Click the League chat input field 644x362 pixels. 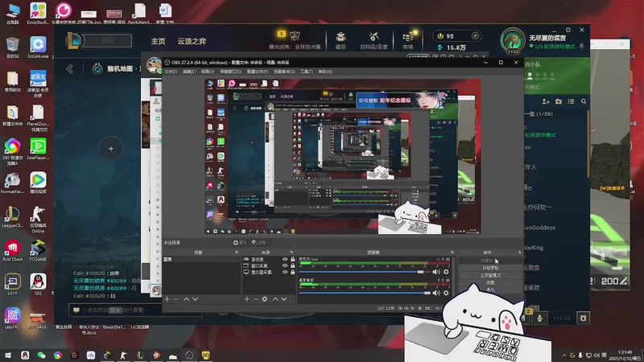pyautogui.click(x=135, y=310)
